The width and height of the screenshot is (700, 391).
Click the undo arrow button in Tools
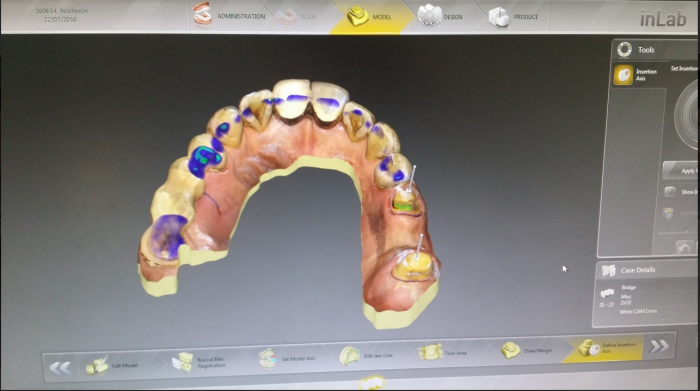[x=684, y=247]
